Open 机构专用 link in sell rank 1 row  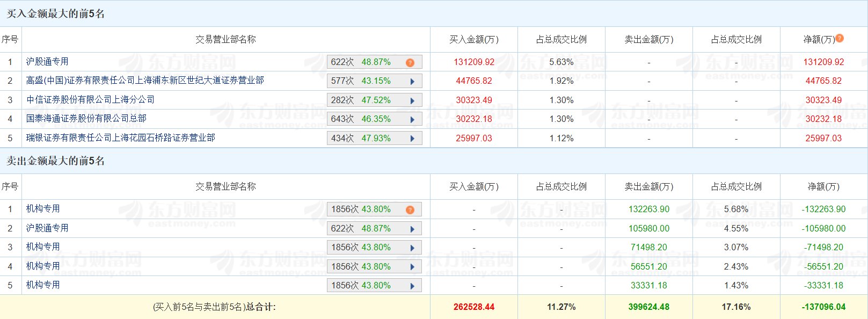point(43,209)
